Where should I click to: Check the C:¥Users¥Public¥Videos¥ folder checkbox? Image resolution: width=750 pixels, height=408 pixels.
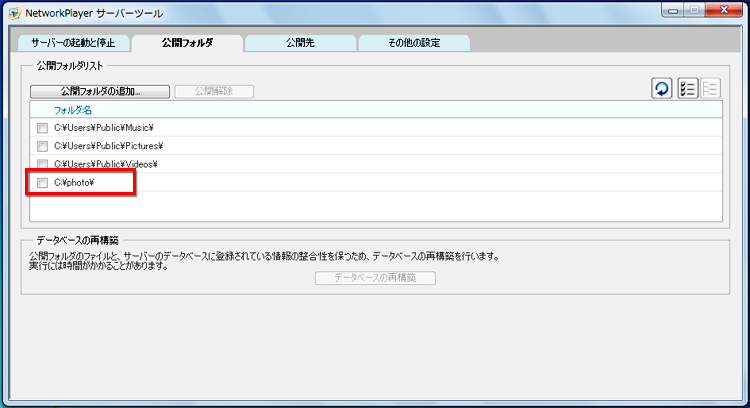(43, 164)
